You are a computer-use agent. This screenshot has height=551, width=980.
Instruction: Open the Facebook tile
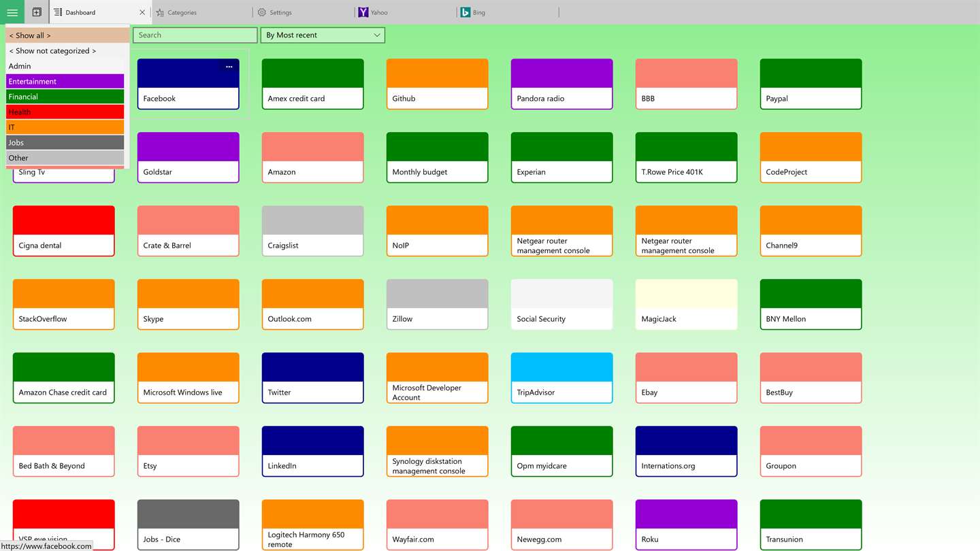188,84
